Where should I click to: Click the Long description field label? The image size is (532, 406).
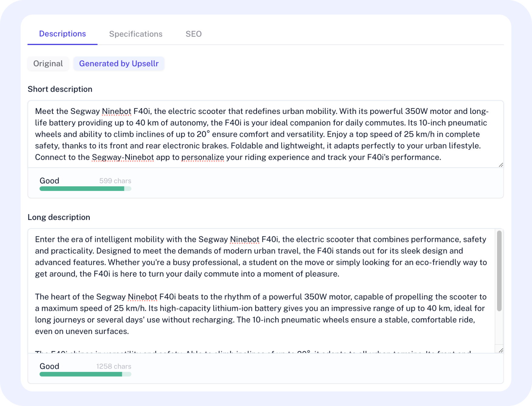pyautogui.click(x=59, y=217)
